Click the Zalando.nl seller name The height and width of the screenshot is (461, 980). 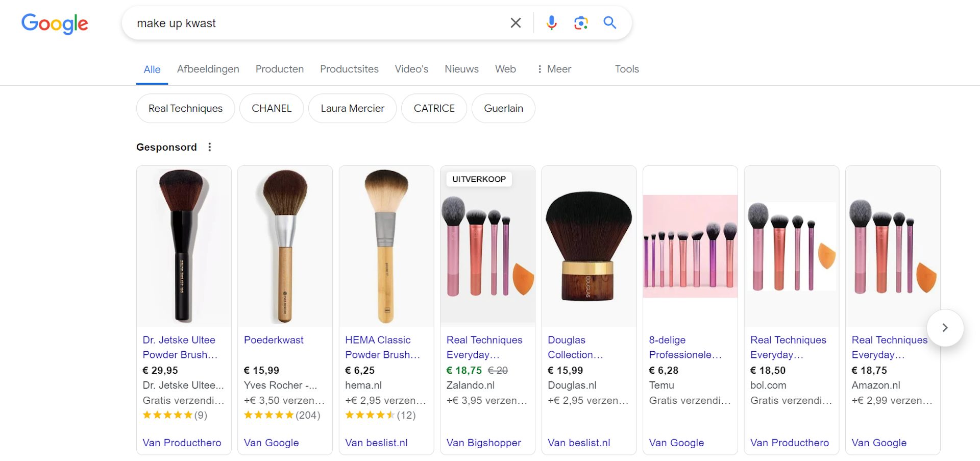pos(471,385)
